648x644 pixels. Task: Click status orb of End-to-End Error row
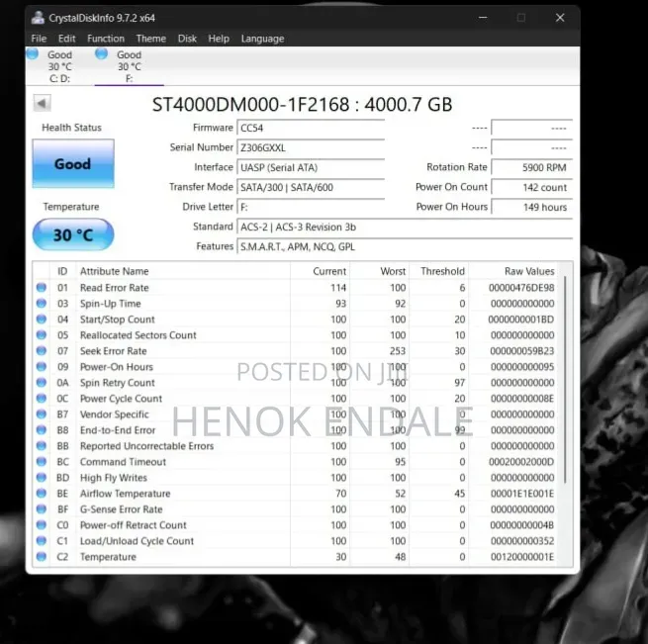pyautogui.click(x=42, y=430)
